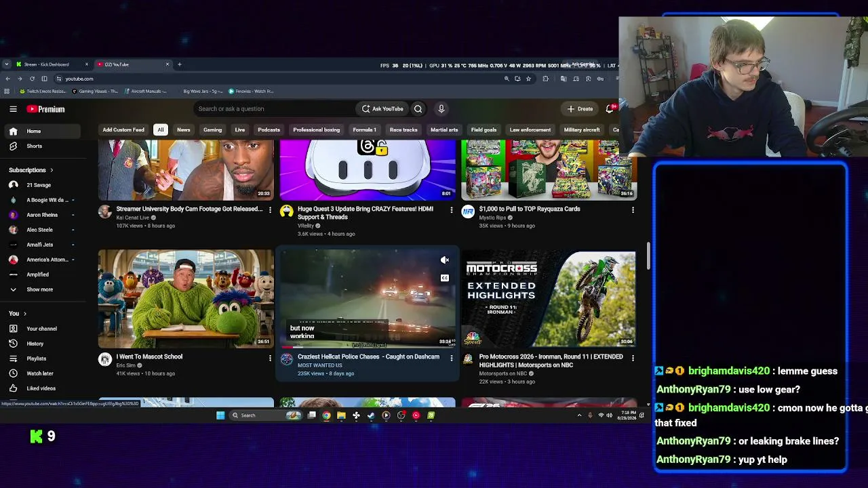Open Aaron Rheins subscription channel

[x=42, y=215]
